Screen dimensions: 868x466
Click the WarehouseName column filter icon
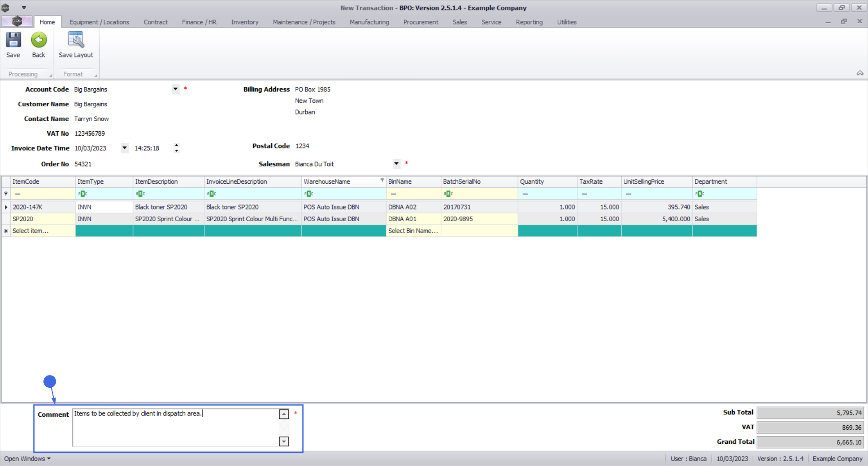[382, 180]
